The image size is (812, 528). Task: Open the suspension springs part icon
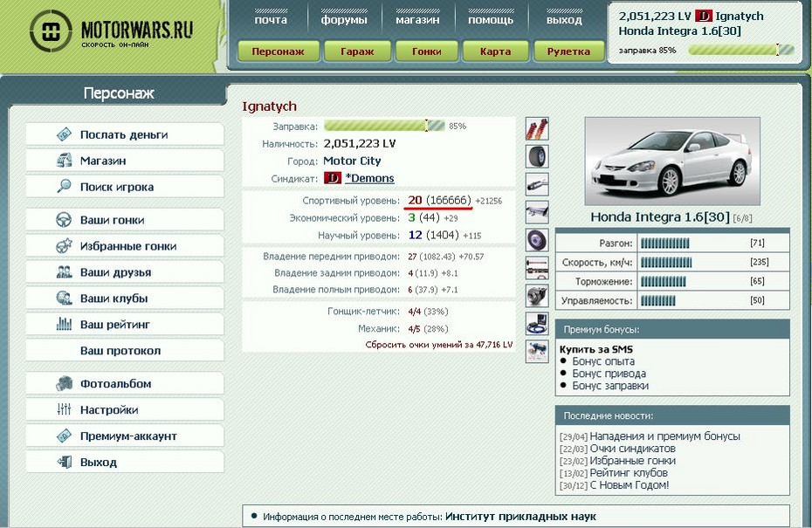[537, 128]
